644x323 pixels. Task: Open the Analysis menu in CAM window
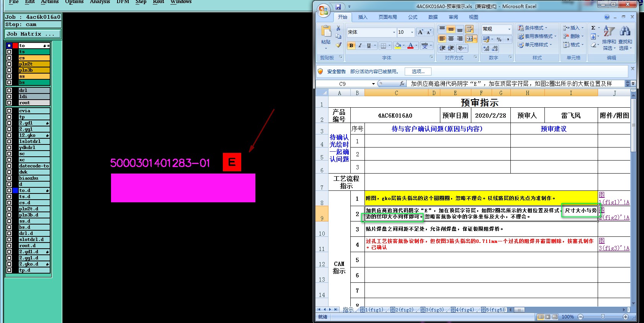pyautogui.click(x=100, y=2)
